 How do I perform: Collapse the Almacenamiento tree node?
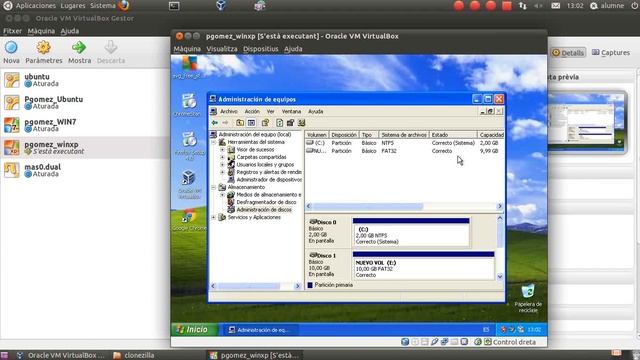pyautogui.click(x=213, y=187)
